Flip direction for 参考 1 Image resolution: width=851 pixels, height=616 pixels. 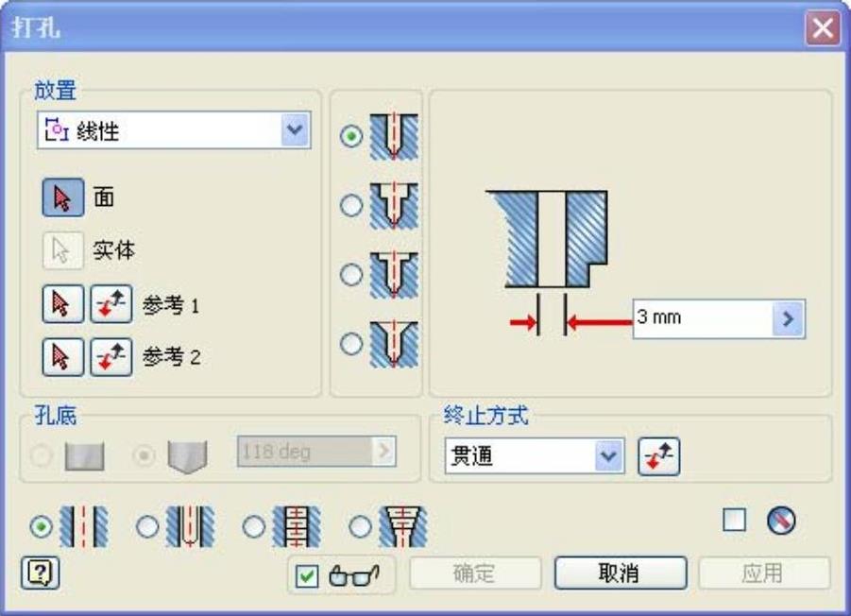click(x=111, y=304)
